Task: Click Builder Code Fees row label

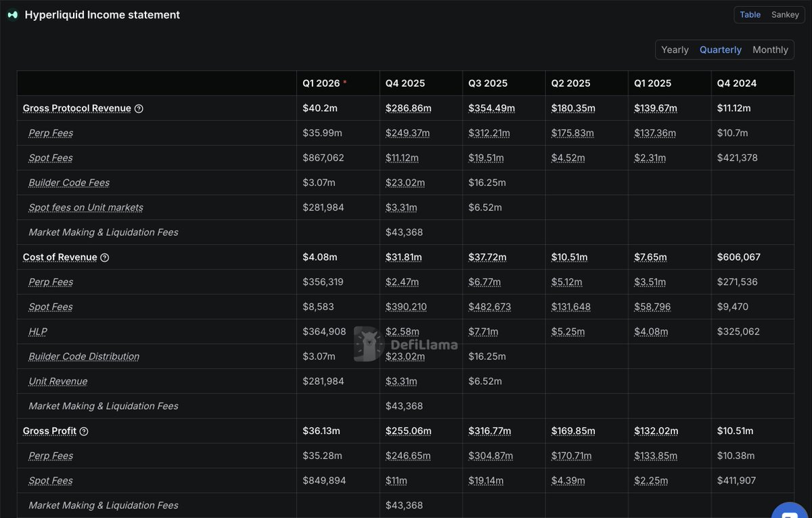Action: coord(69,183)
